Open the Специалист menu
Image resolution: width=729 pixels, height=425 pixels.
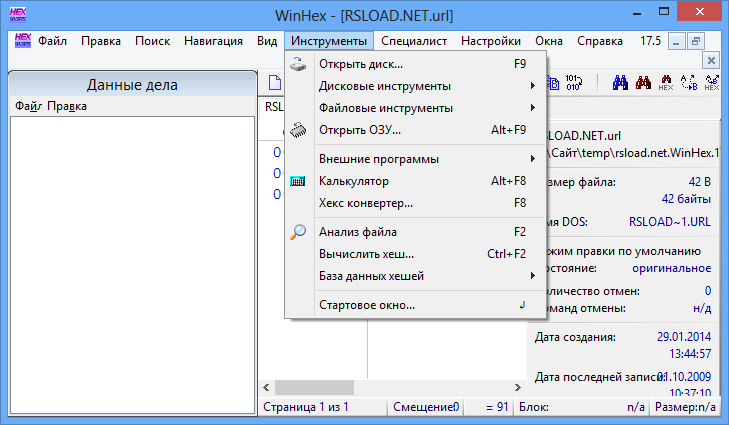point(414,41)
